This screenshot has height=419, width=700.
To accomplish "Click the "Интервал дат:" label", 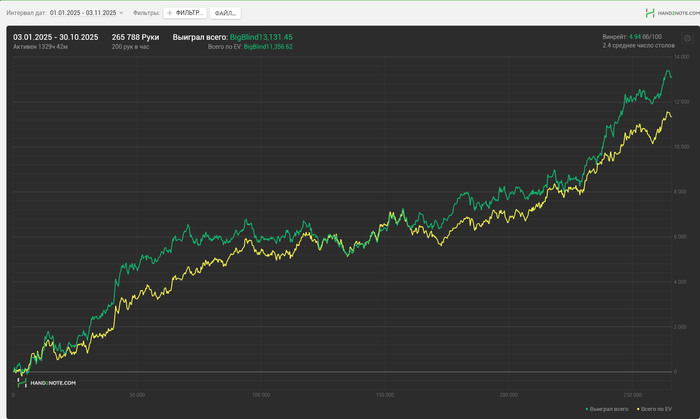I will tap(25, 13).
